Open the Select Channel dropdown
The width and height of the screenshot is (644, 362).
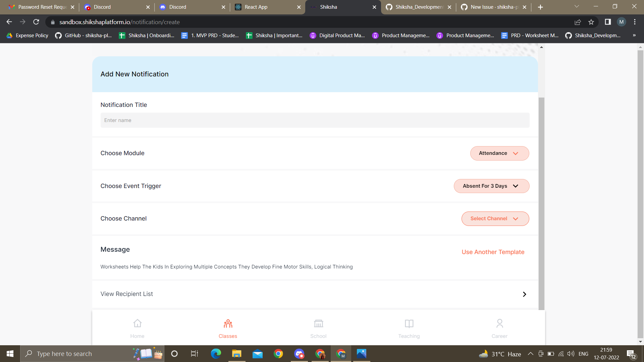click(x=495, y=219)
